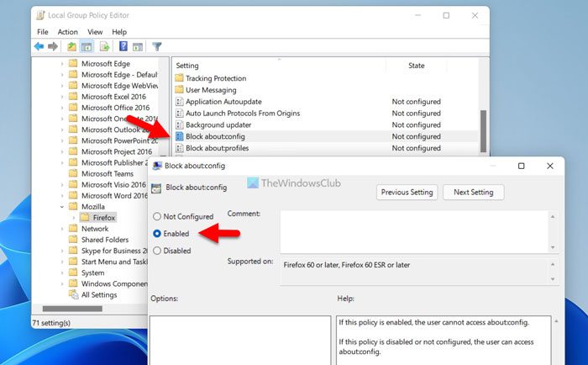
Task: Click 'Block about:profiles' setting name
Action: [x=217, y=148]
